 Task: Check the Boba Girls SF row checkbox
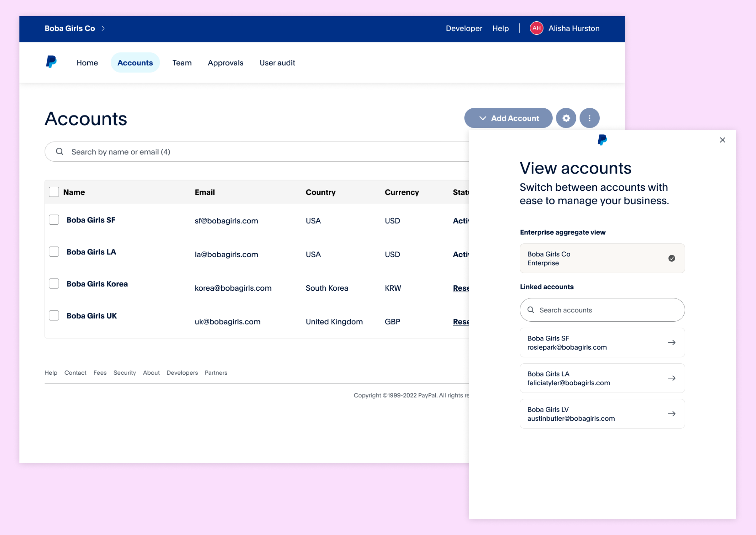pyautogui.click(x=54, y=220)
